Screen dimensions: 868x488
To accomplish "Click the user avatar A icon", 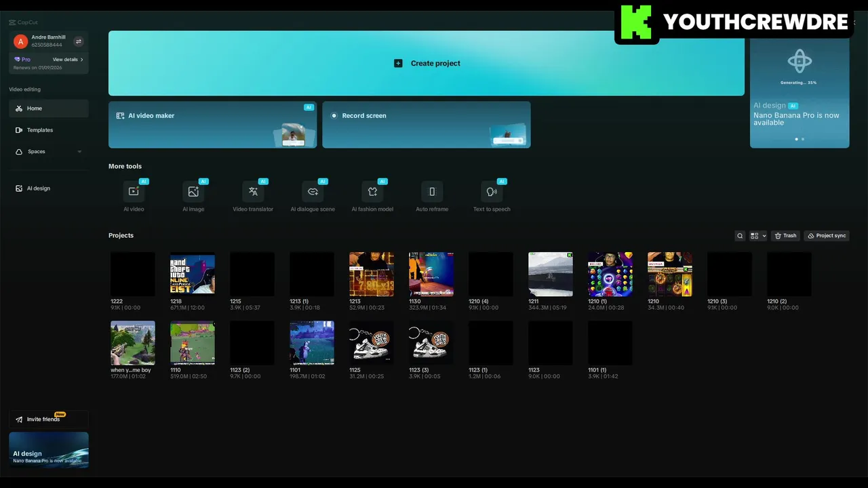I will tap(20, 41).
